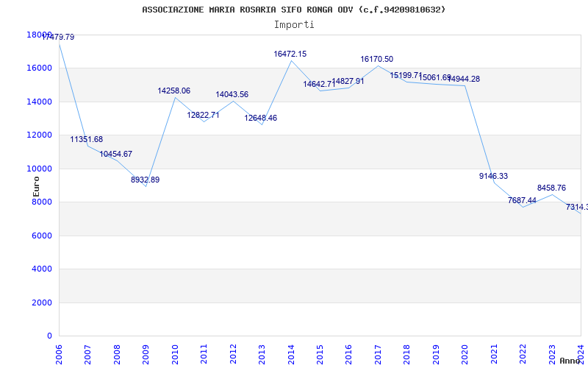Click year 2010 on the x-axis
This screenshot has width=588, height=368.
coord(175,352)
